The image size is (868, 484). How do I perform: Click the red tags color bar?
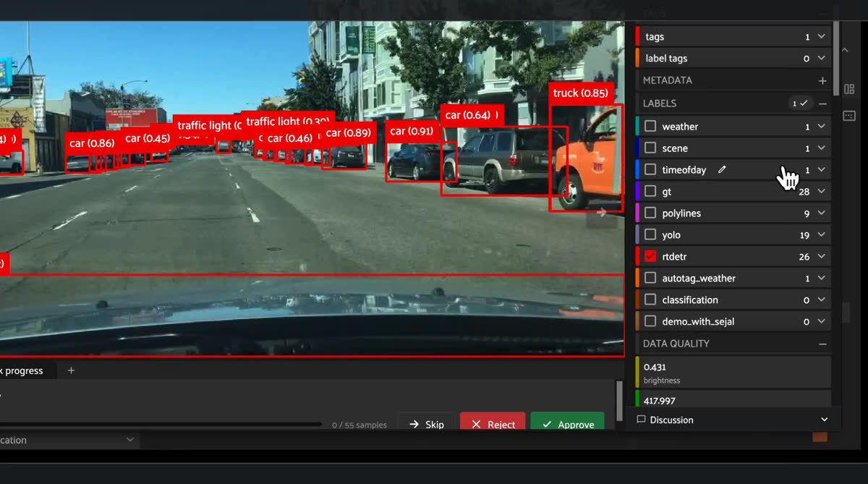click(637, 36)
